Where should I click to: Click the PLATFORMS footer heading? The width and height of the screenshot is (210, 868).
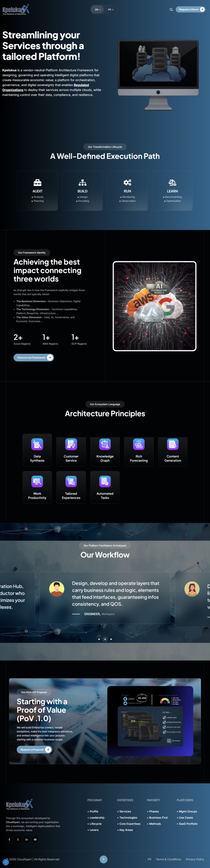[185, 800]
